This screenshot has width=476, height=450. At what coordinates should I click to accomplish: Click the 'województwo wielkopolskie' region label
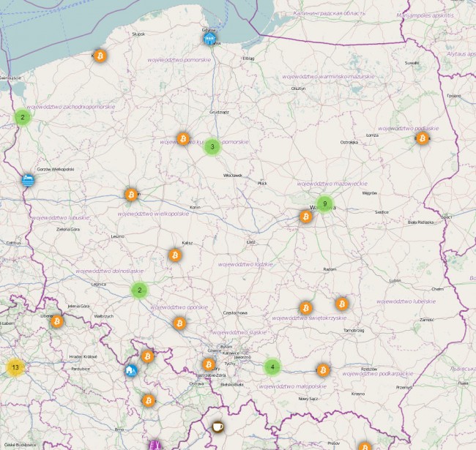[x=153, y=214]
